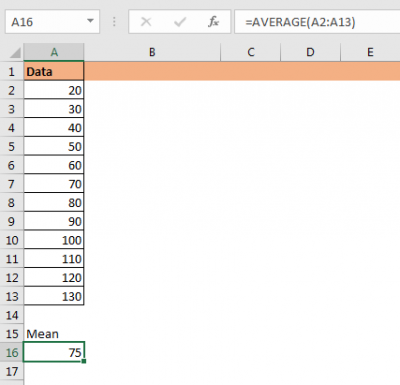Select row 10 header

click(x=12, y=240)
